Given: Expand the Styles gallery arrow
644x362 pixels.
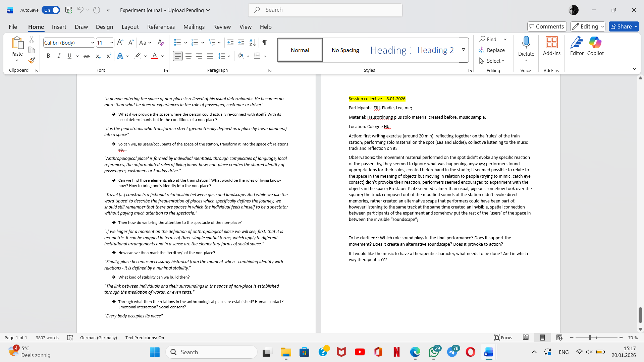Looking at the screenshot, I should click(x=464, y=50).
